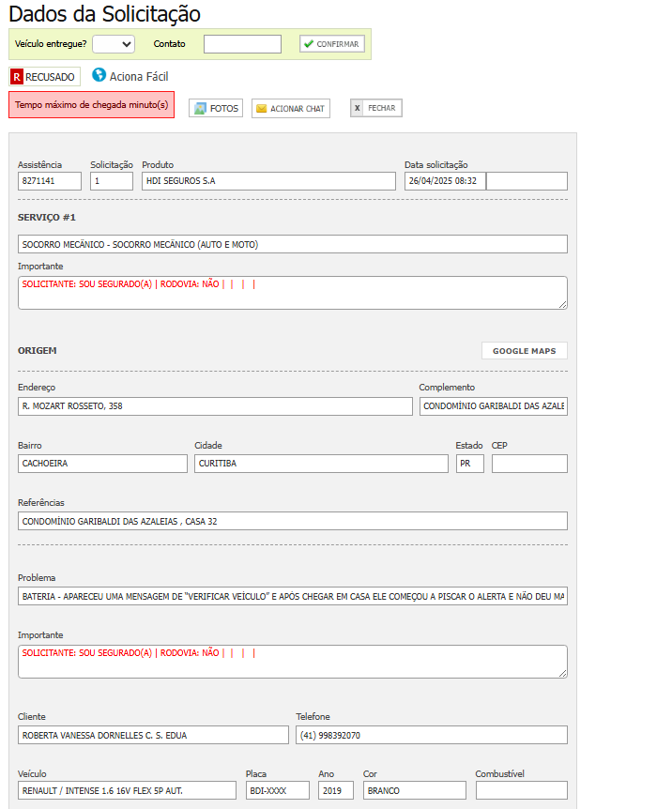Click the SERVIÇO #1 heading
This screenshot has width=672, height=809.
point(46,217)
